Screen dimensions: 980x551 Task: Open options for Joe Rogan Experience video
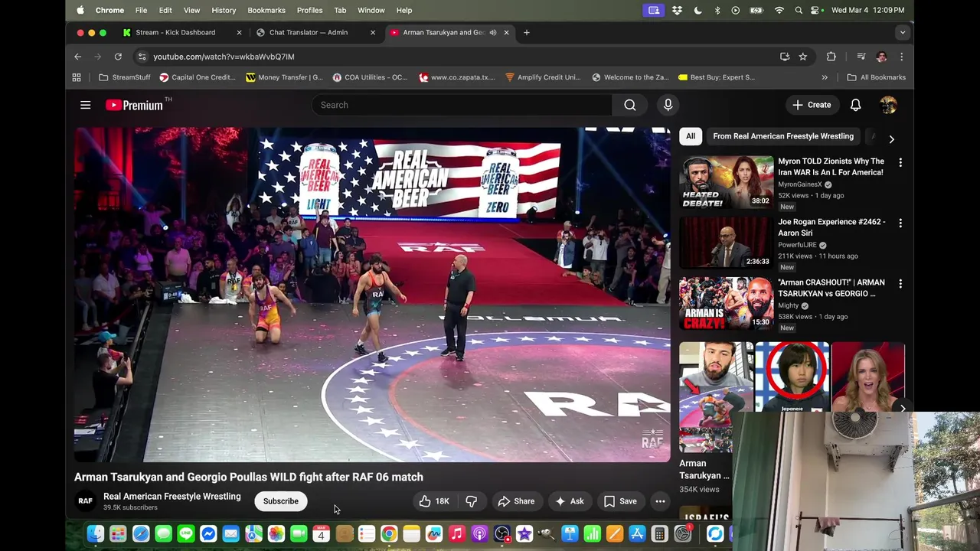pos(900,223)
